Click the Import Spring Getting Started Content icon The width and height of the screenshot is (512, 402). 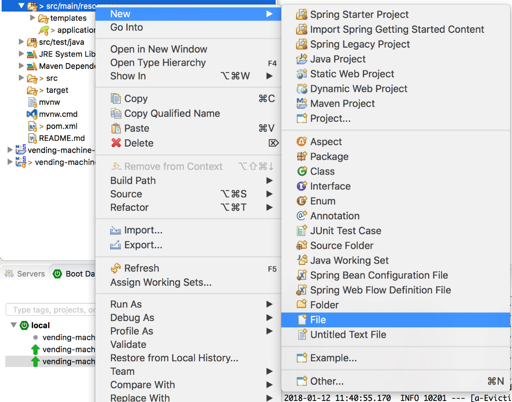point(302,29)
